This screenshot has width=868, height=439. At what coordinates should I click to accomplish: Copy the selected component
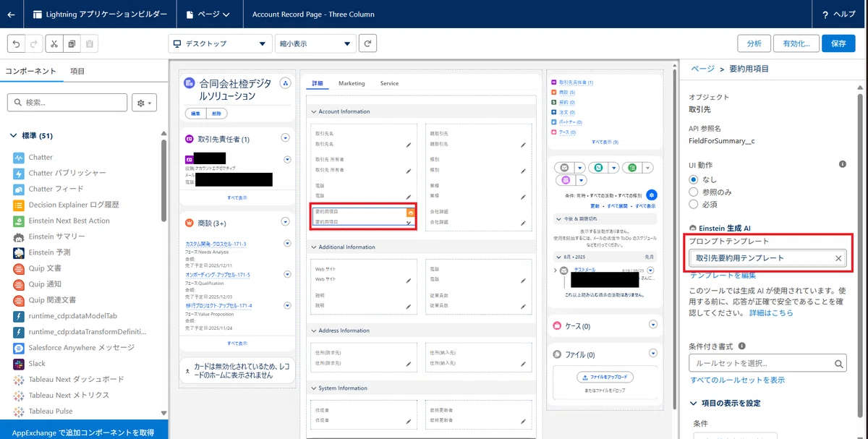point(72,43)
